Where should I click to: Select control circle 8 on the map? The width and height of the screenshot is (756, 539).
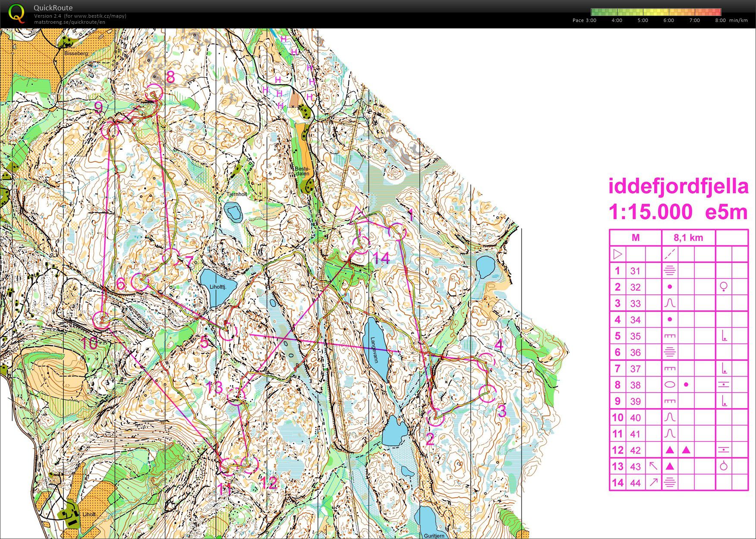[x=154, y=92]
